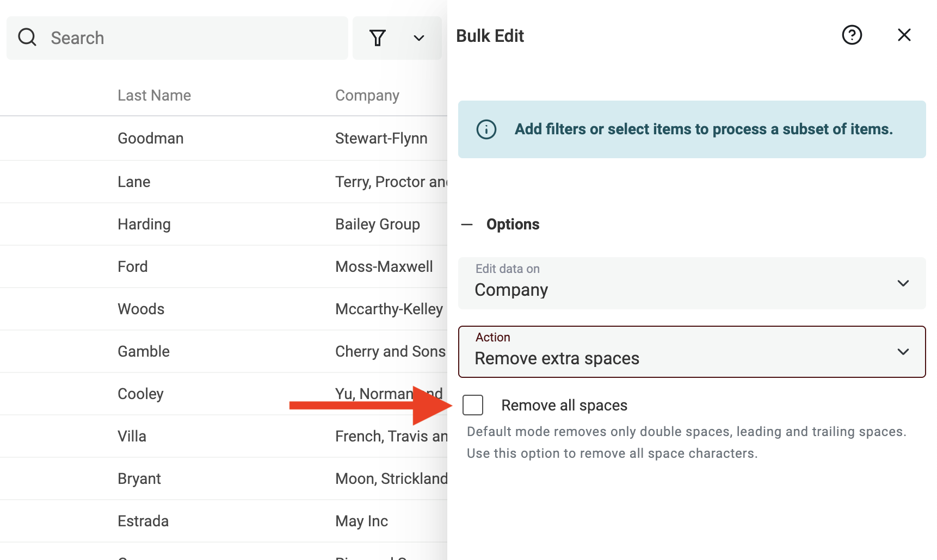Sort by the Company column header
The image size is (937, 560).
[x=367, y=95]
